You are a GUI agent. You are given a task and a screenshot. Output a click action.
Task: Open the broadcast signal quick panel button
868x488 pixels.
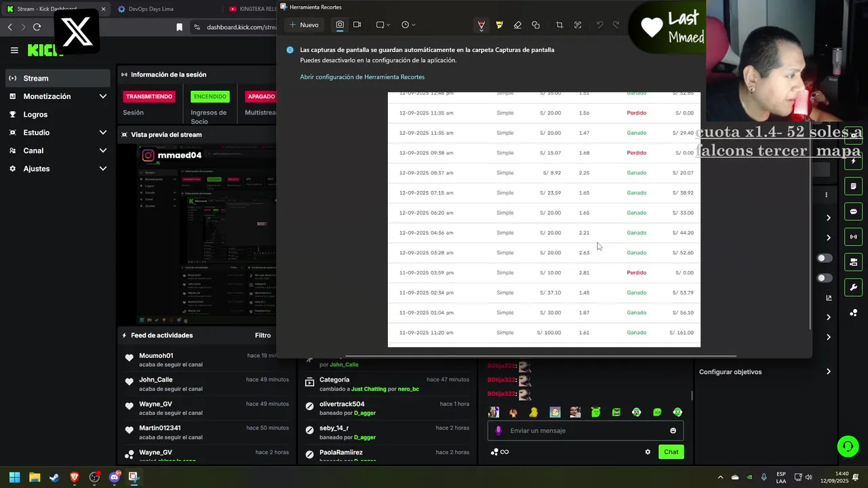point(853,237)
